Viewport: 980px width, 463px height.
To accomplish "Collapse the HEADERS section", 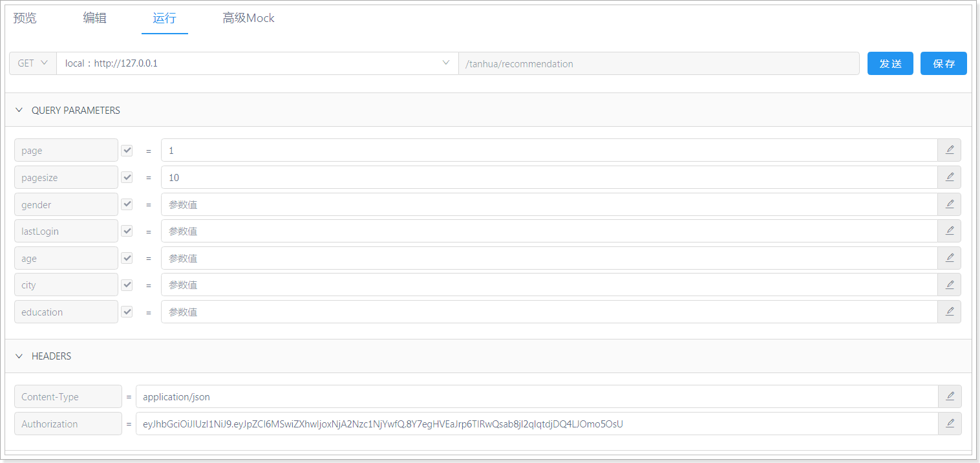I will (x=19, y=356).
